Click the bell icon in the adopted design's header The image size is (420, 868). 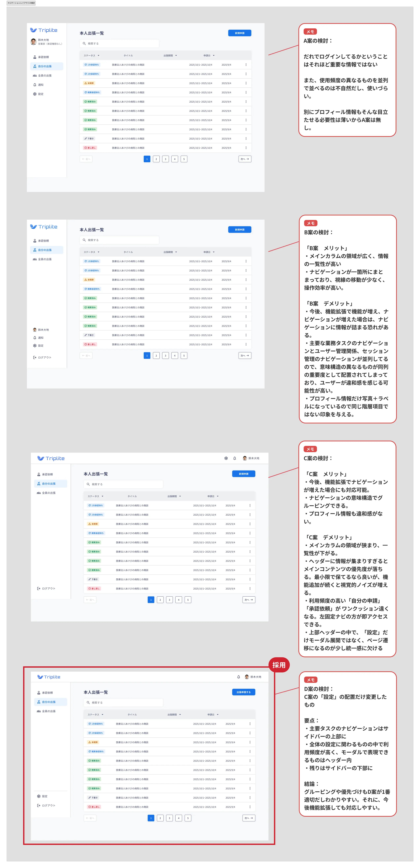(x=238, y=677)
